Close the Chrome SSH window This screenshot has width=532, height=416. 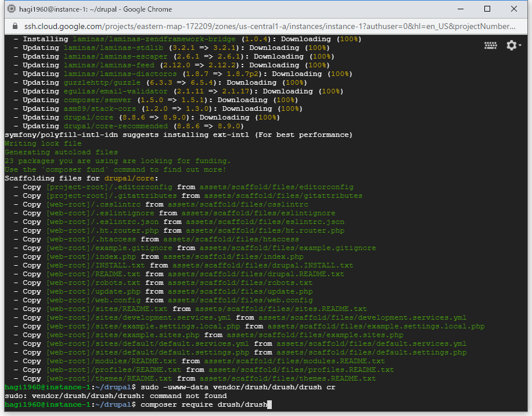514,9
